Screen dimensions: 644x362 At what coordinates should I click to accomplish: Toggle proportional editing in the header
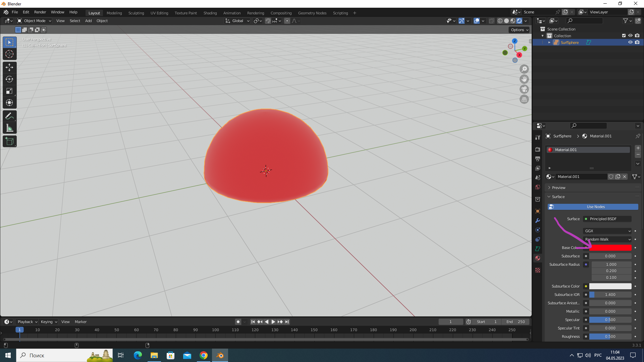[x=287, y=21]
